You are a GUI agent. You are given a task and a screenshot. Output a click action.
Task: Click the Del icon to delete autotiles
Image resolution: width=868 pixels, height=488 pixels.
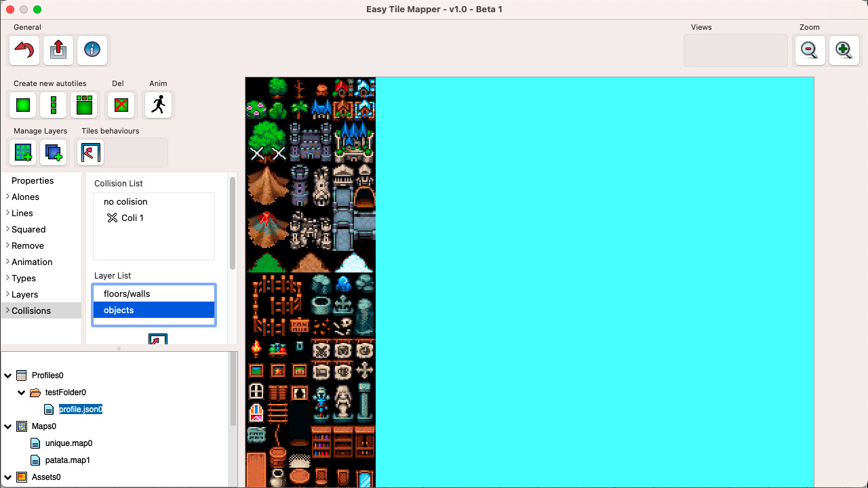121,105
